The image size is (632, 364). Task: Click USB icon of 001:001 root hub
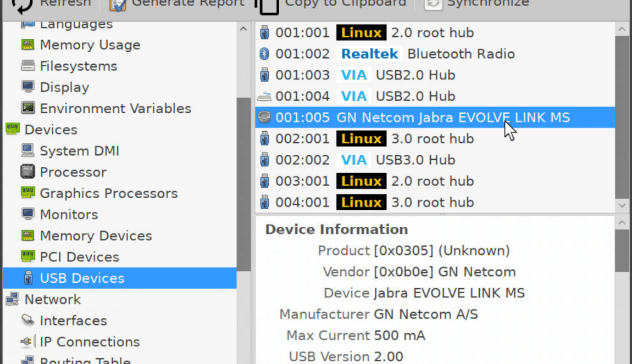pos(264,32)
